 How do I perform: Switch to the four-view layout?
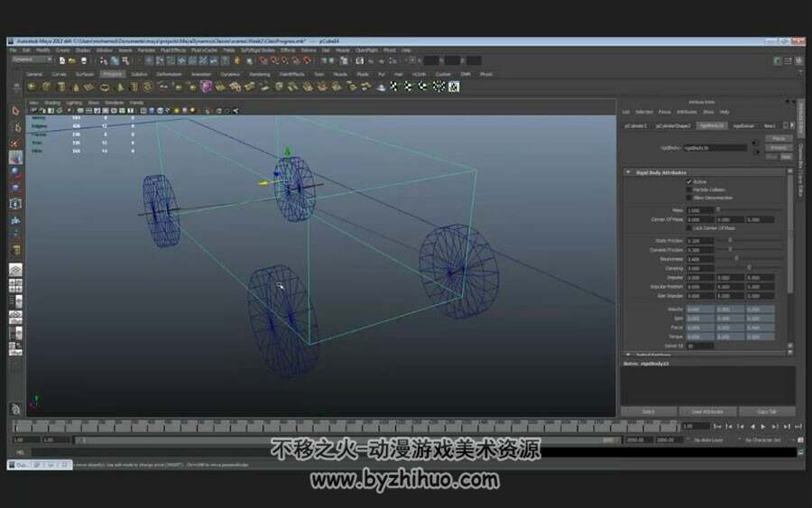click(15, 285)
